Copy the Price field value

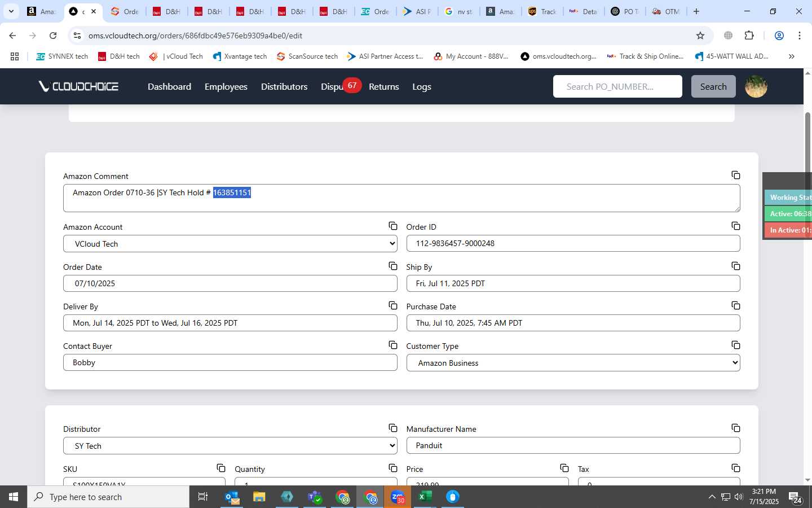coord(564,468)
